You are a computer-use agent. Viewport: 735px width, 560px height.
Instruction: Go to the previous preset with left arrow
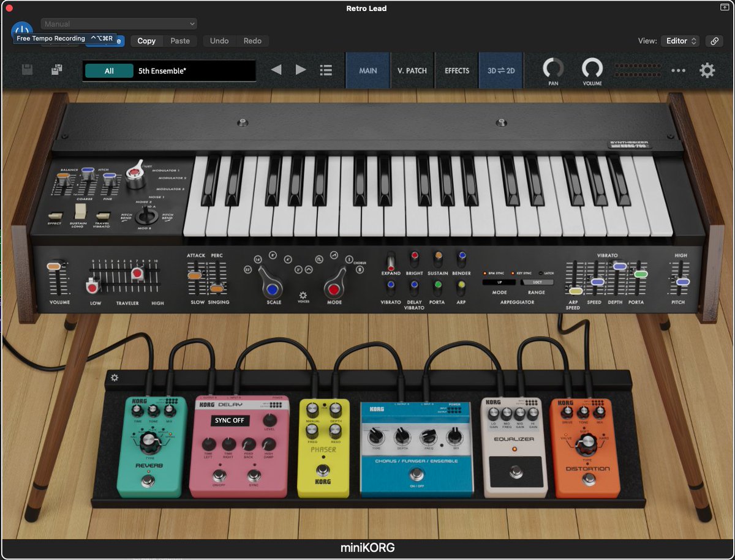pos(276,70)
